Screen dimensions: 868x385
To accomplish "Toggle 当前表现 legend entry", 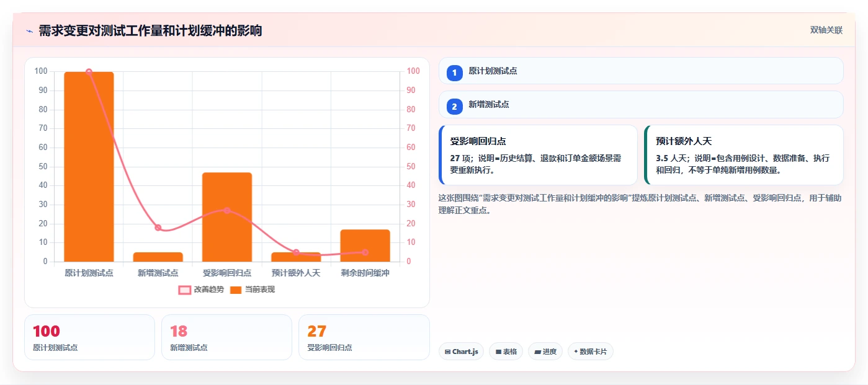I will [253, 290].
